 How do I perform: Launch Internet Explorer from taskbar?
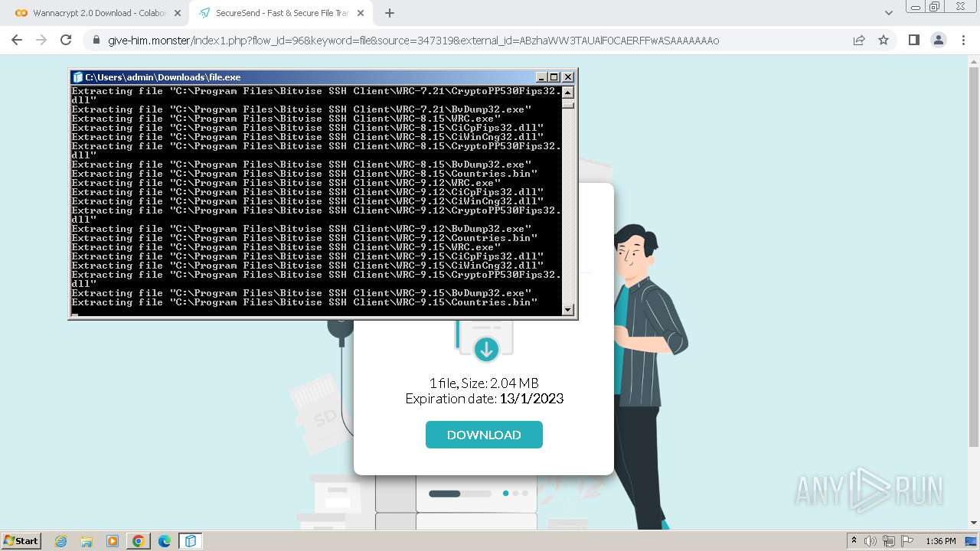tap(61, 541)
